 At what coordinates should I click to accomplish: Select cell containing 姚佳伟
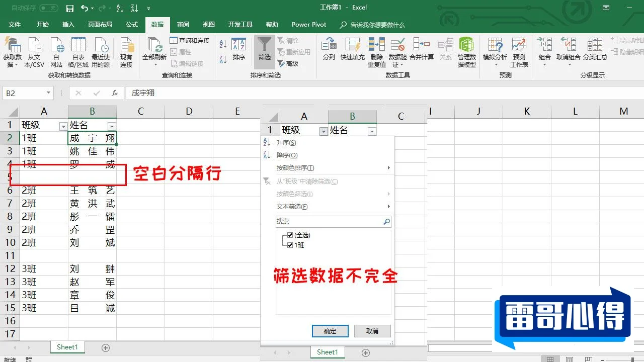coord(93,151)
